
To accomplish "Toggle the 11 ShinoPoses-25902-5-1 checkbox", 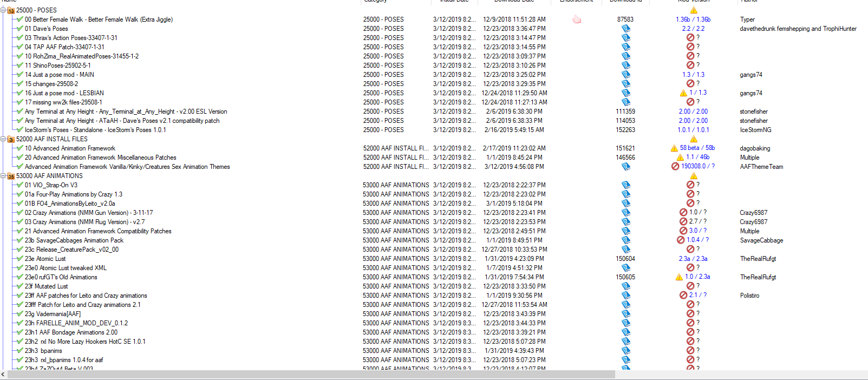I will [x=20, y=65].
